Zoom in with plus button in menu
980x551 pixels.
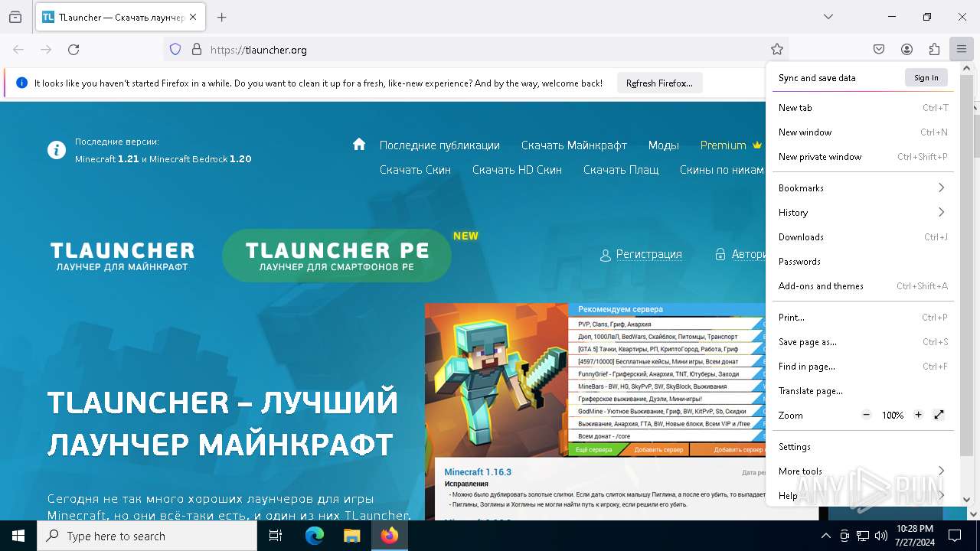(x=918, y=415)
